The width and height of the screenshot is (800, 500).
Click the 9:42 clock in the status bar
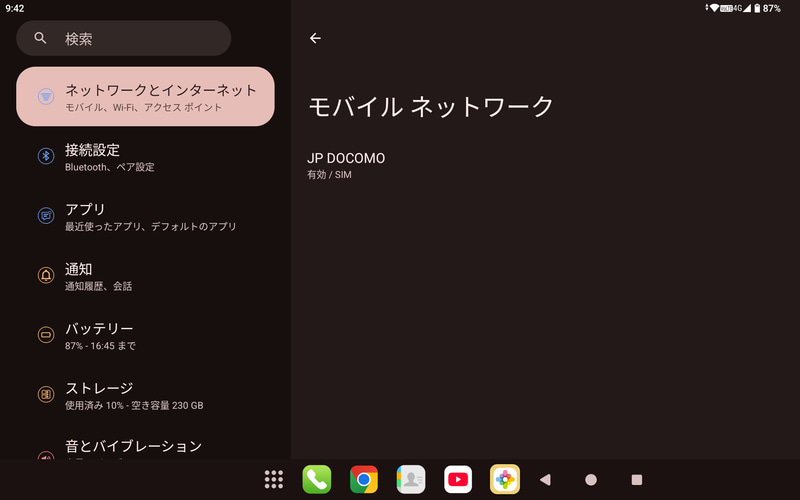coord(15,8)
